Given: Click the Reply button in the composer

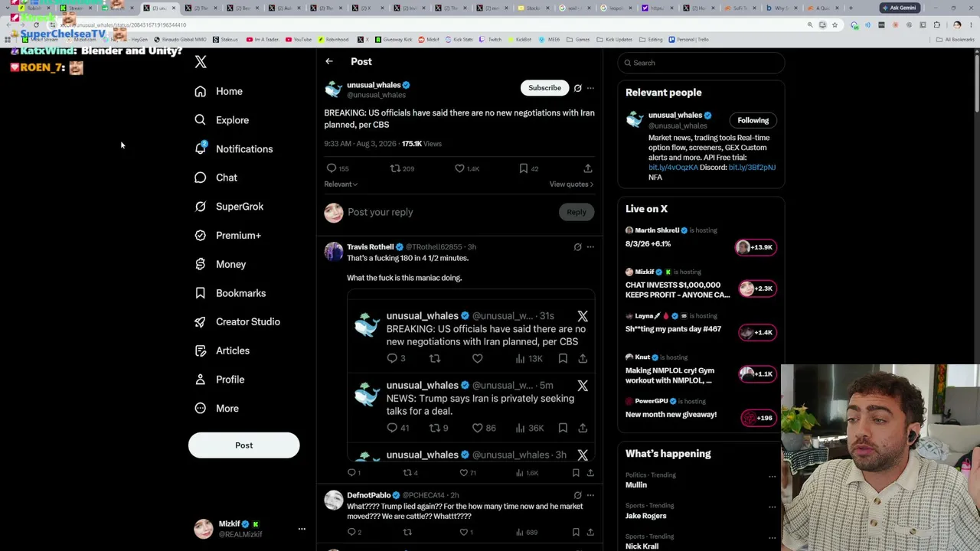Looking at the screenshot, I should click(x=577, y=212).
